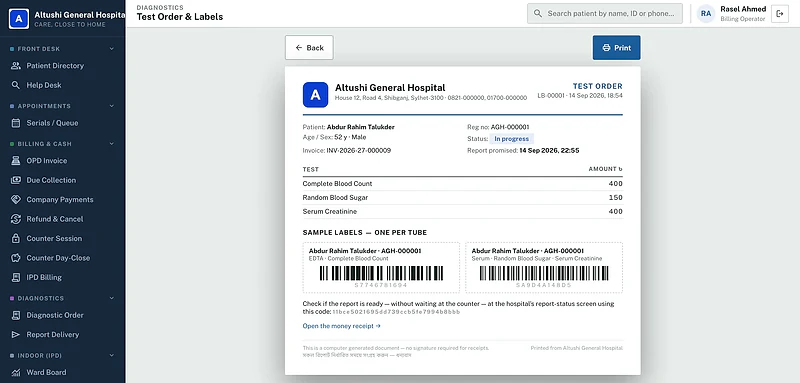Click patient name Abdur Rahim Talukder field
800x383 pixels.
[360, 127]
